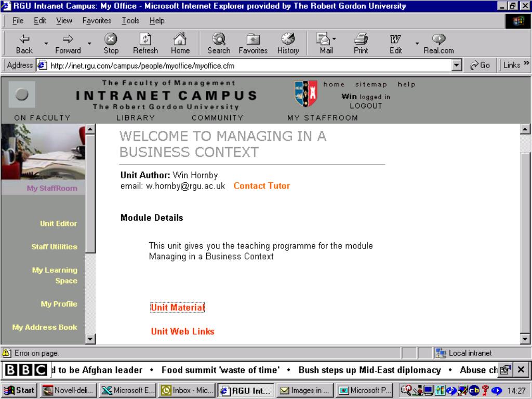Open the Unit Material link
Image resolution: width=532 pixels, height=399 pixels.
tap(178, 308)
